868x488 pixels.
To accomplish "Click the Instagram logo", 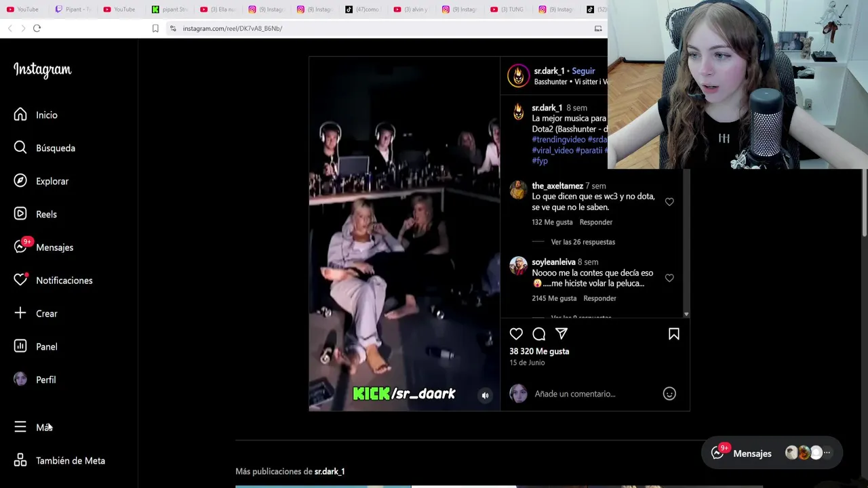I will [42, 70].
